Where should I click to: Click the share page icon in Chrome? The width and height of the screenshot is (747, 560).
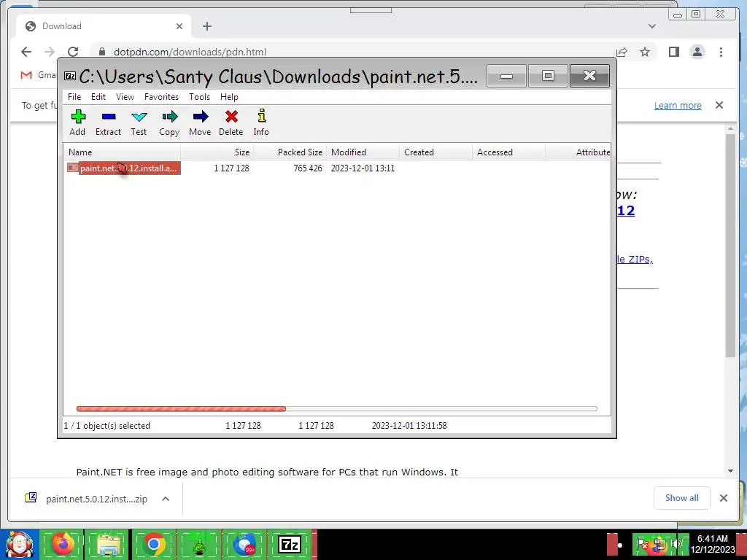pos(622,52)
